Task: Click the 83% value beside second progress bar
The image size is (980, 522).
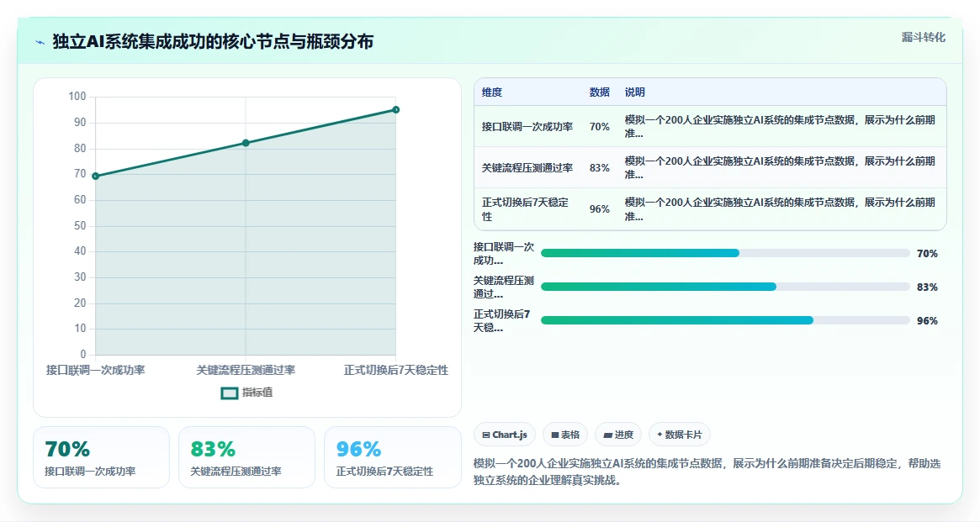Action: tap(927, 287)
